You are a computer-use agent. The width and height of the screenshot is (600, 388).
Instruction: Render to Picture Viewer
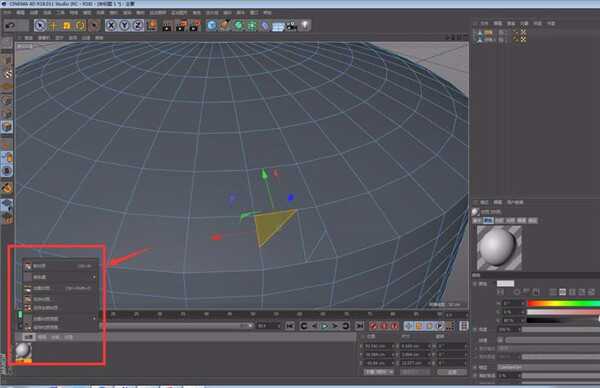(181, 26)
